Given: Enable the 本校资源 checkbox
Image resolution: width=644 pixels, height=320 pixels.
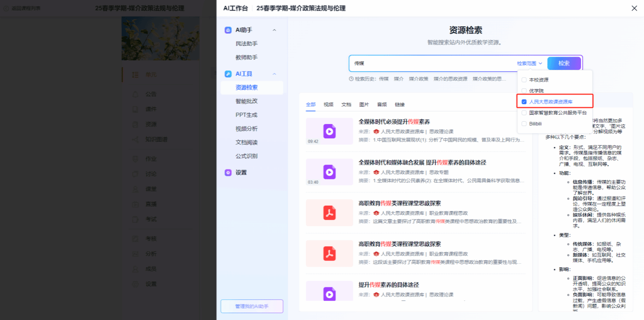Looking at the screenshot, I should click(x=524, y=80).
